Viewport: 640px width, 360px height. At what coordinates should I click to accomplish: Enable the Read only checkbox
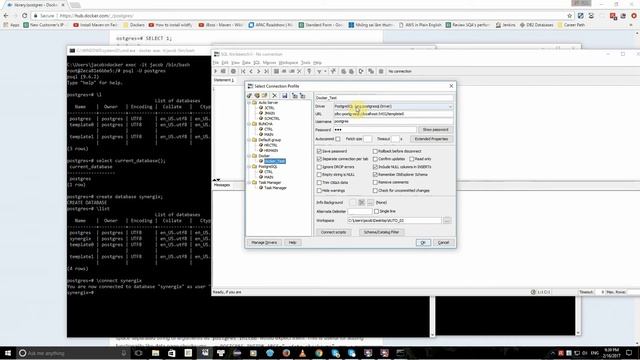tap(411, 159)
